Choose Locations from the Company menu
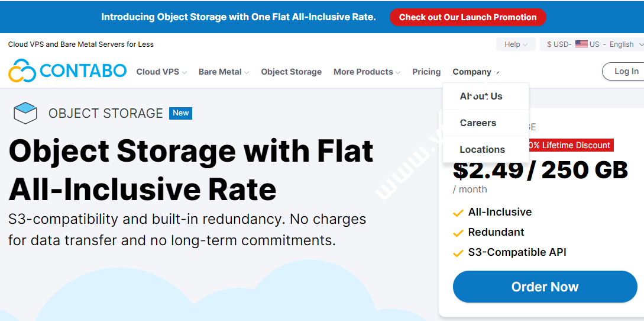 click(482, 149)
